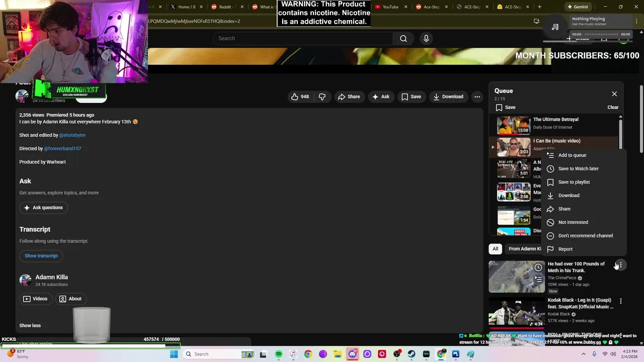This screenshot has width=644, height=362.
Task: Open File Explorer from the taskbar
Action: point(338,354)
